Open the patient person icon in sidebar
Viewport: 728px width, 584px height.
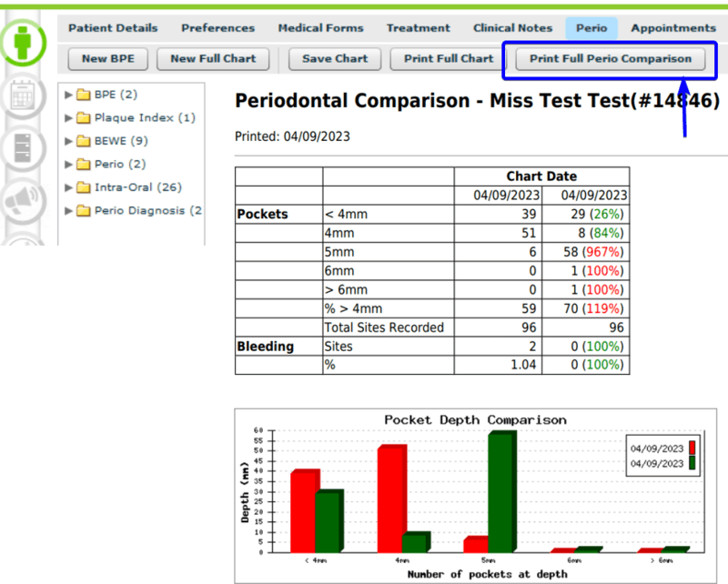tap(22, 43)
